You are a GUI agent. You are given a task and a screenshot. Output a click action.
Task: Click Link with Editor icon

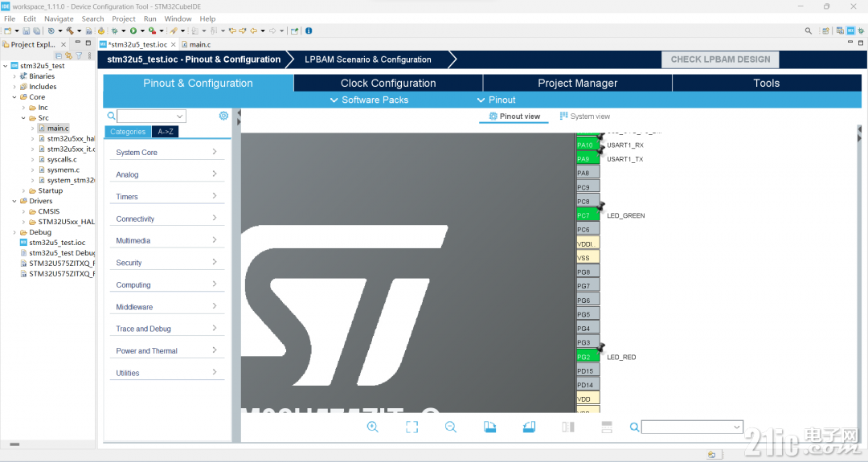68,56
